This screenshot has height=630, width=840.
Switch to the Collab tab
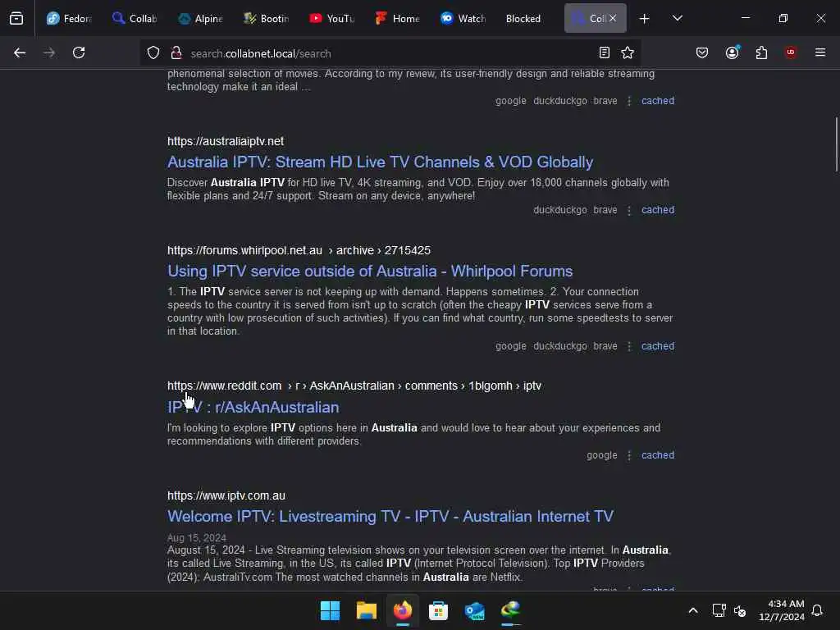click(134, 19)
